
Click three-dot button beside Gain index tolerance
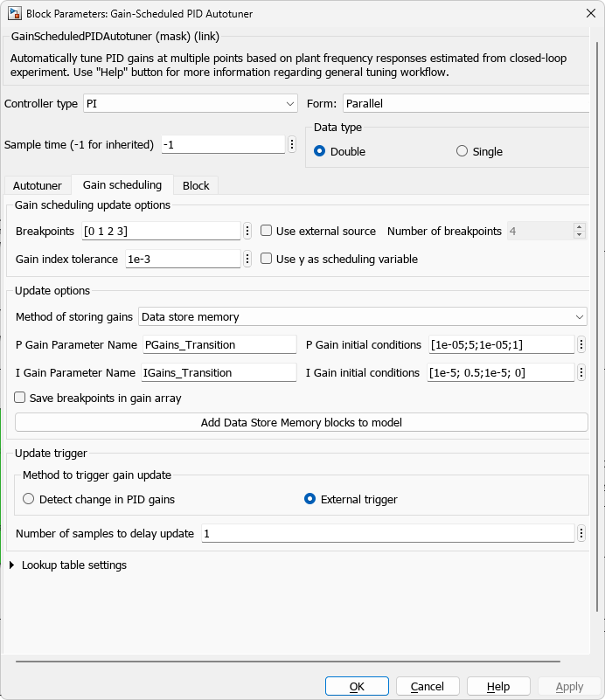(x=247, y=259)
